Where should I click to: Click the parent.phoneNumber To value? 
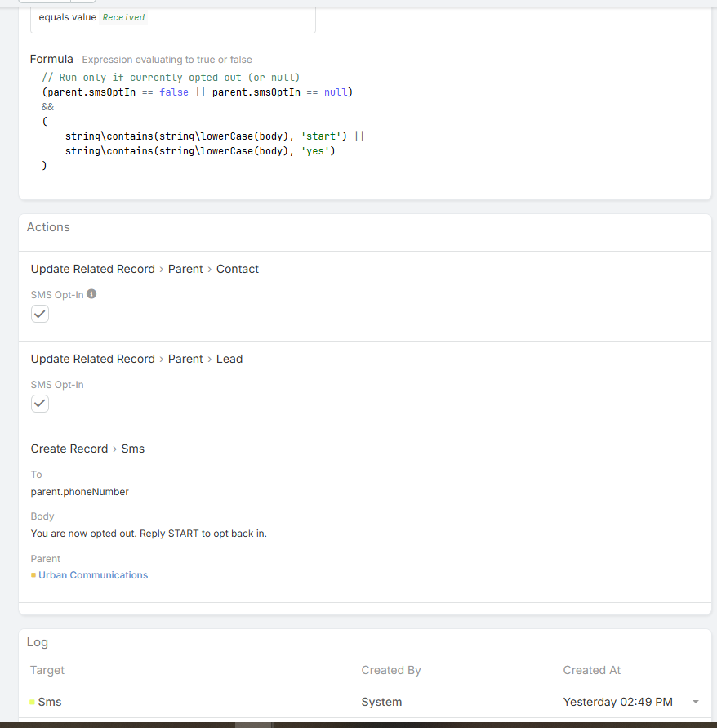(x=80, y=492)
